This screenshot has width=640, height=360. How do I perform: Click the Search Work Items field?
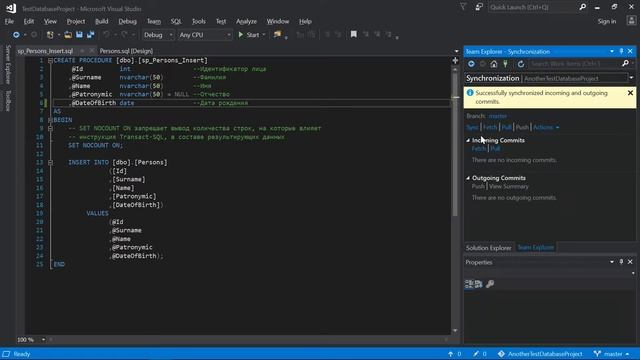(575, 64)
